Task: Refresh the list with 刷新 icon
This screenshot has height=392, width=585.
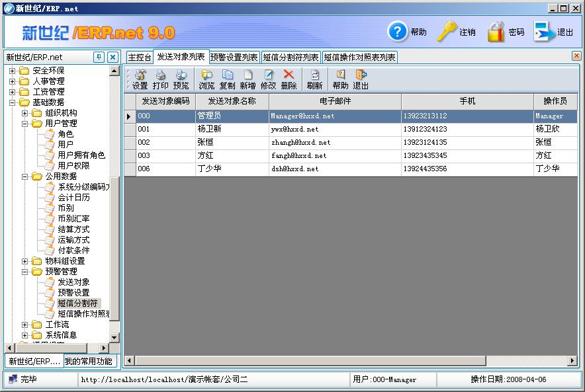Action: [314, 80]
